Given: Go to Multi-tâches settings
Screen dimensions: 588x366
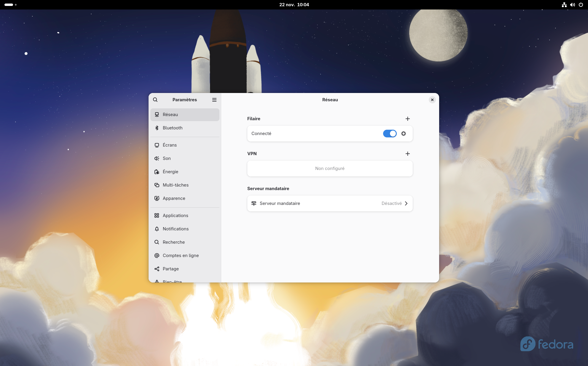Looking at the screenshot, I should click(x=176, y=185).
